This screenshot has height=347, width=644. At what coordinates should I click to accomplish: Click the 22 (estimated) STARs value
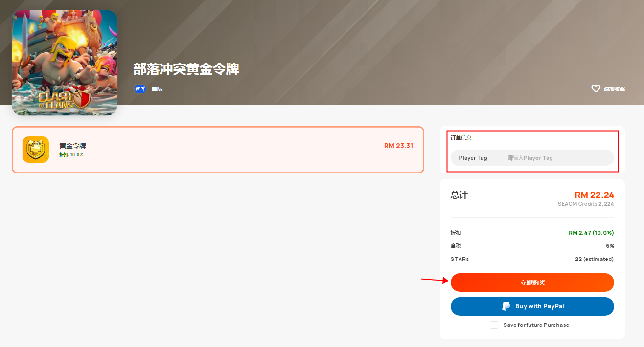pyautogui.click(x=594, y=259)
